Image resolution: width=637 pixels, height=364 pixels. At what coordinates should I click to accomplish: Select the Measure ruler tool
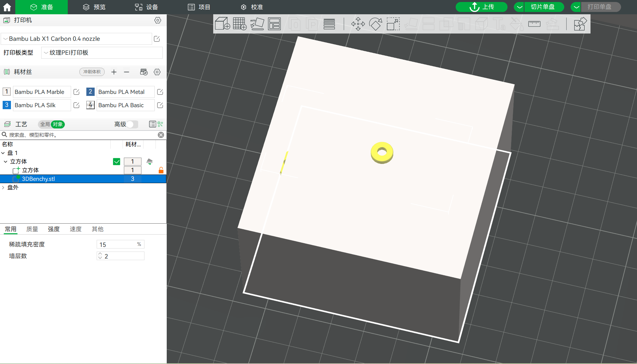pyautogui.click(x=534, y=24)
